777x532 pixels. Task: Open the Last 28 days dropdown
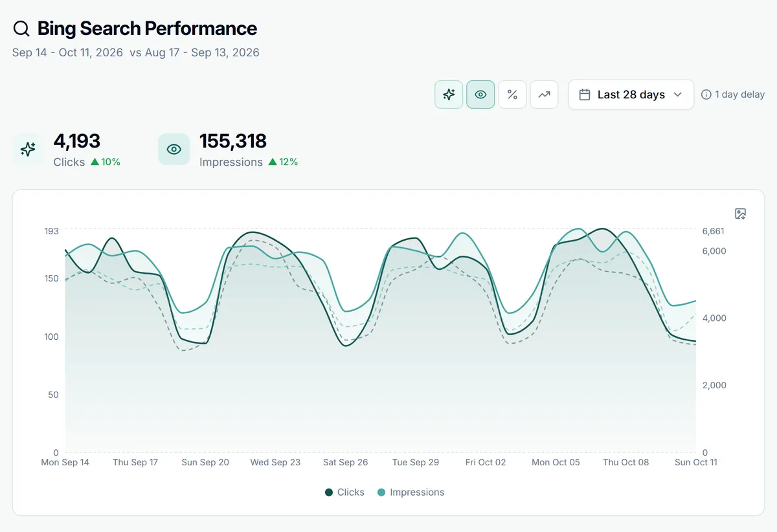[631, 94]
